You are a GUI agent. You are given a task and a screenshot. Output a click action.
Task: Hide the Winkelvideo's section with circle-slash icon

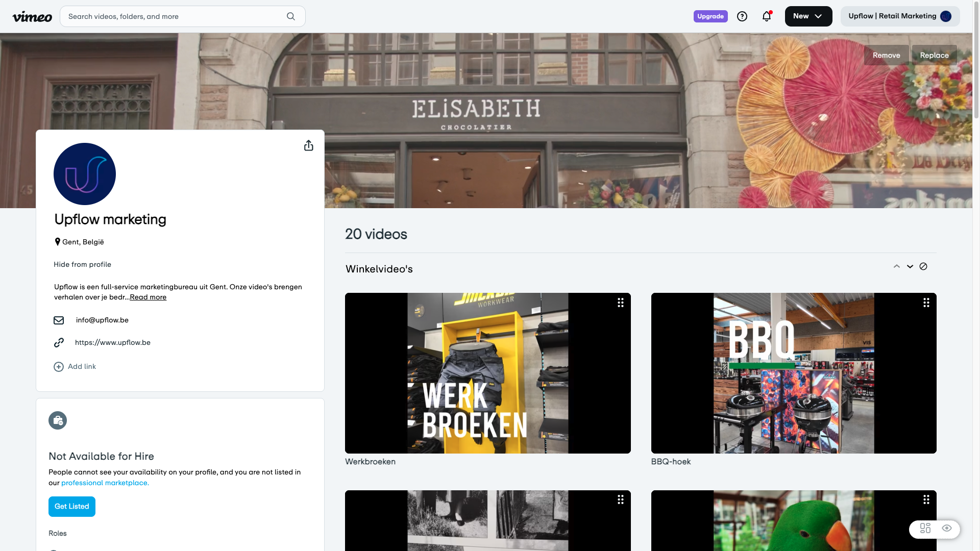click(x=923, y=266)
